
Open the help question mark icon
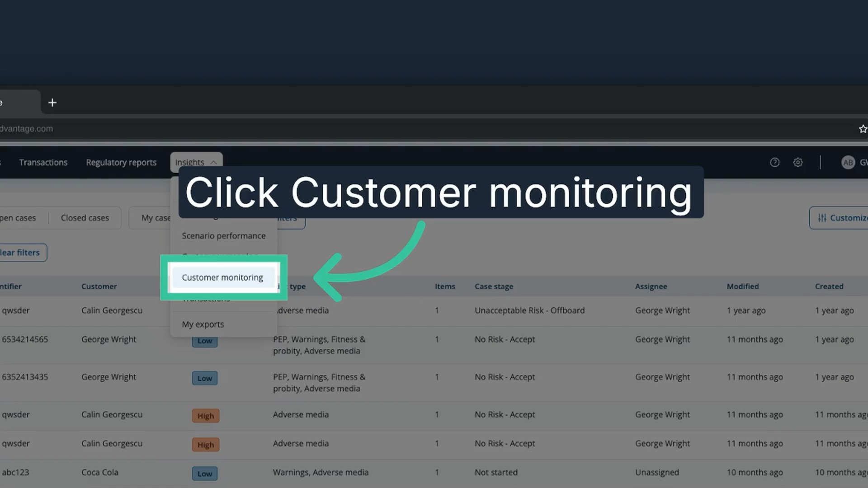(x=774, y=162)
